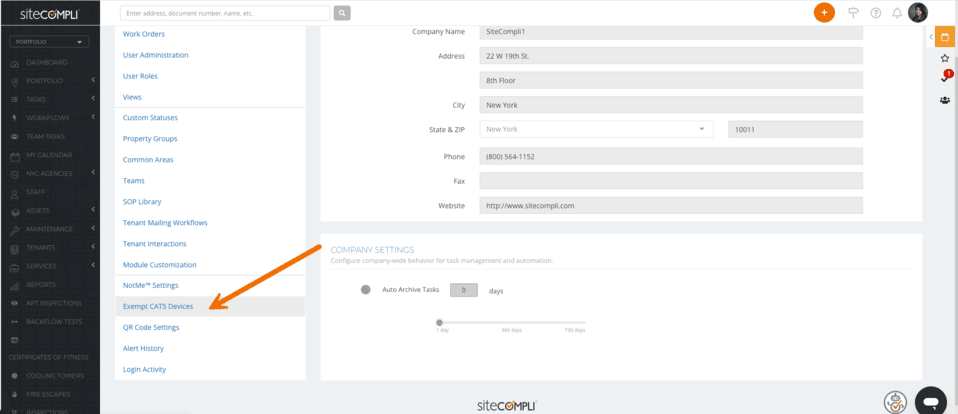
Task: Open My Calendar in sidebar
Action: 49,155
